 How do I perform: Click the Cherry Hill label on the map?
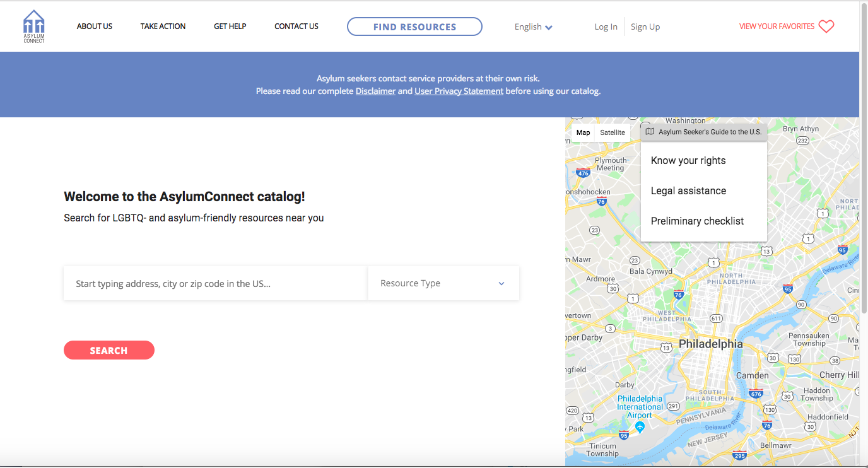coord(839,375)
